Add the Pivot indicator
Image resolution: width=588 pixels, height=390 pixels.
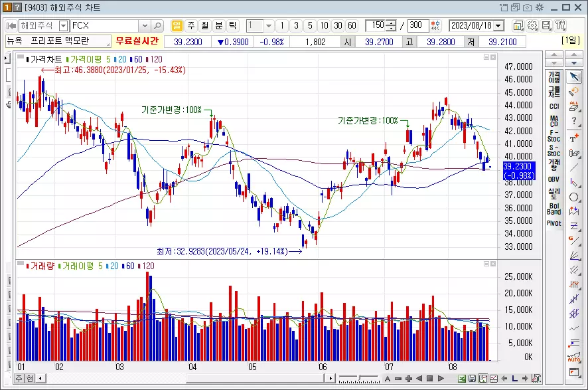point(553,223)
